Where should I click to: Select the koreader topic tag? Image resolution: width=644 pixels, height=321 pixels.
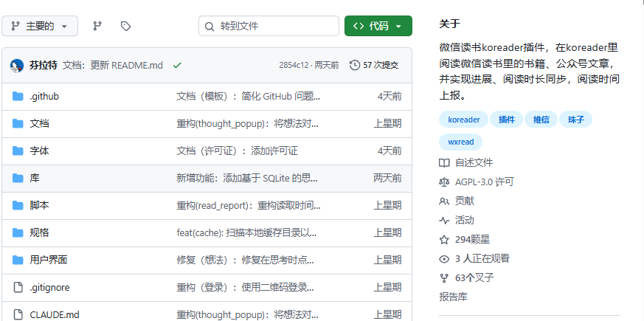464,120
